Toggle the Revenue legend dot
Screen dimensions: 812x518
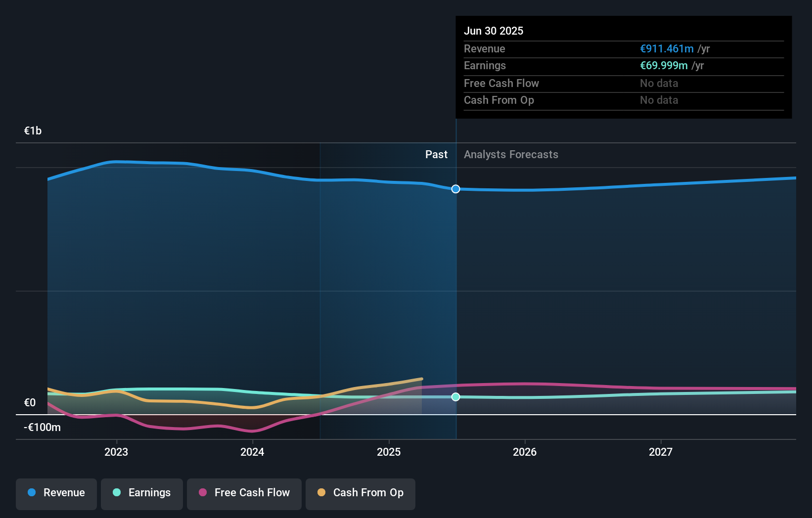pyautogui.click(x=31, y=492)
